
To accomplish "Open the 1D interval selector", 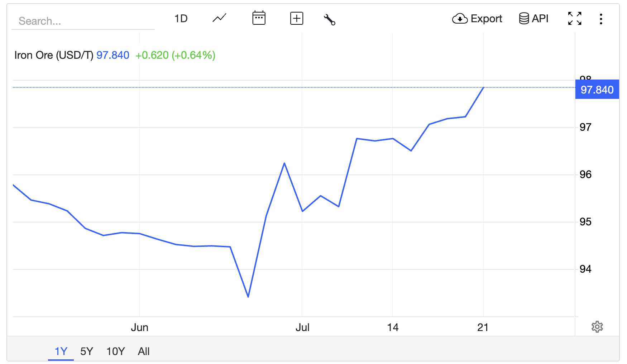I will point(181,19).
